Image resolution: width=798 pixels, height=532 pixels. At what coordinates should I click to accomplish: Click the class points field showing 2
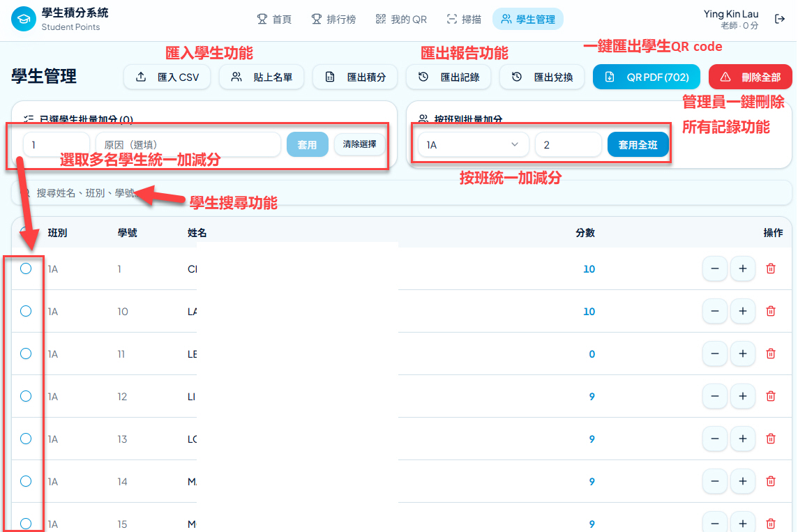pyautogui.click(x=568, y=145)
